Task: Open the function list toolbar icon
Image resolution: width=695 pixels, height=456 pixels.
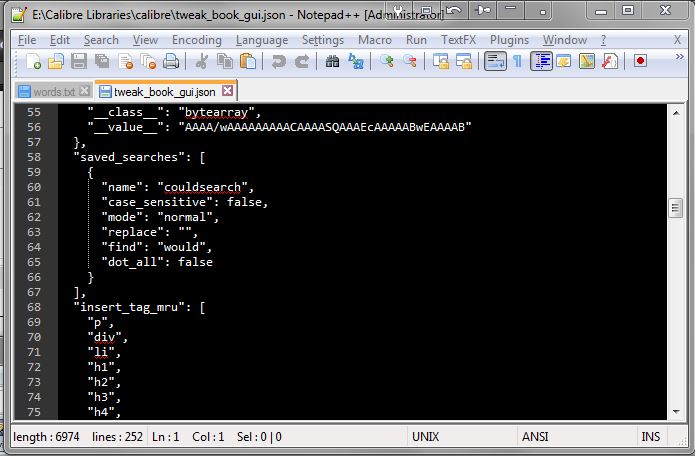Action: pyautogui.click(x=610, y=61)
